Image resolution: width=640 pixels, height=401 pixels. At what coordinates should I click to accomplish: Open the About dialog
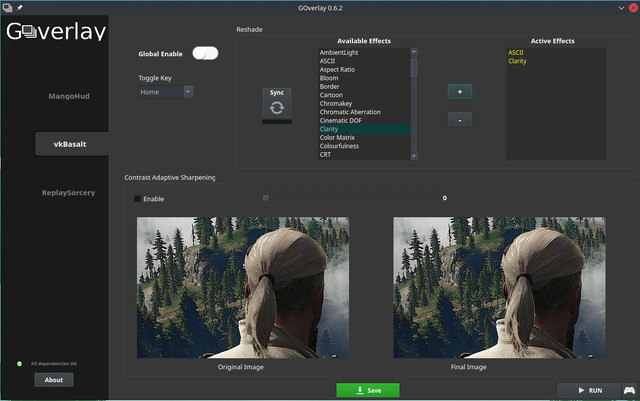click(x=54, y=380)
